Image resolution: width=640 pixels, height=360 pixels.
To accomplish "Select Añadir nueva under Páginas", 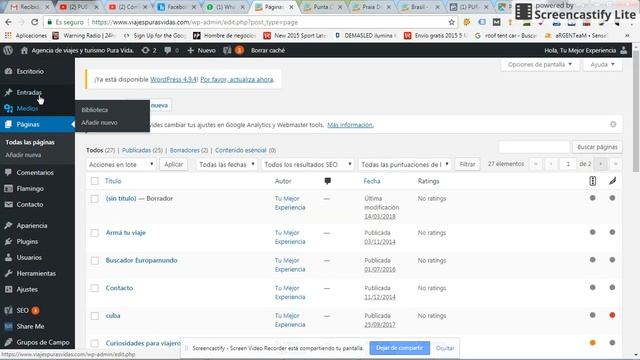I will (x=23, y=155).
